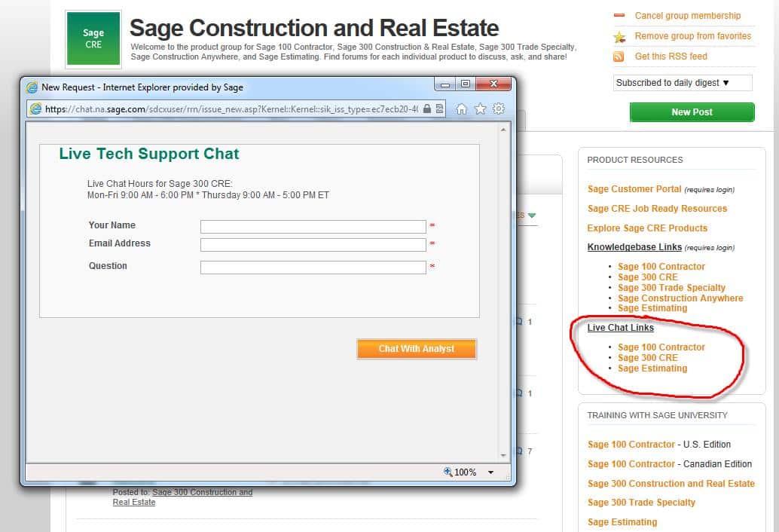
Task: Click the Live Tech Support Chat heading
Action: pyautogui.click(x=149, y=154)
